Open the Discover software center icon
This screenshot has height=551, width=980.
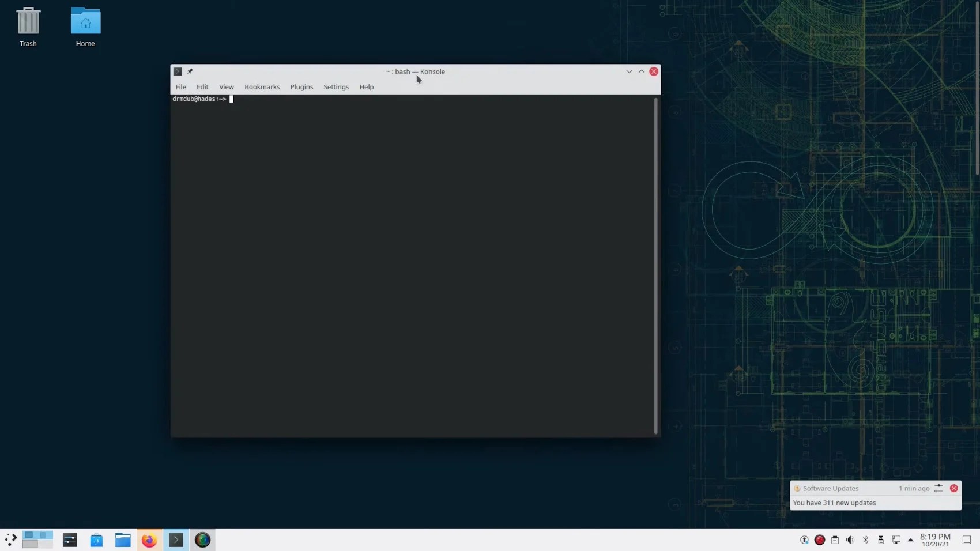(x=96, y=540)
